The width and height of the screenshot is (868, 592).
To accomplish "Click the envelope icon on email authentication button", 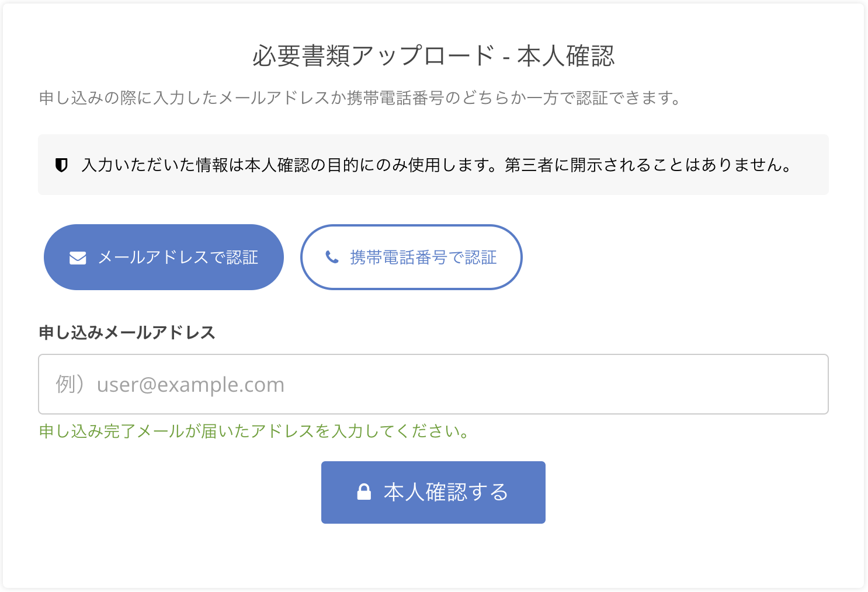I will coord(78,258).
